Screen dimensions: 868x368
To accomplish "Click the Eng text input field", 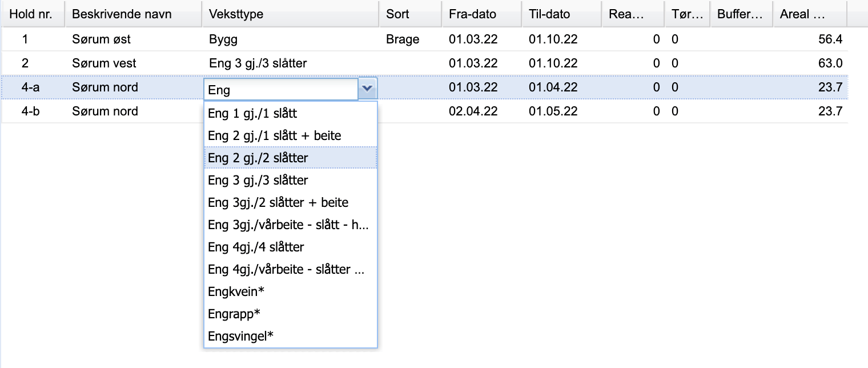I will [281, 89].
